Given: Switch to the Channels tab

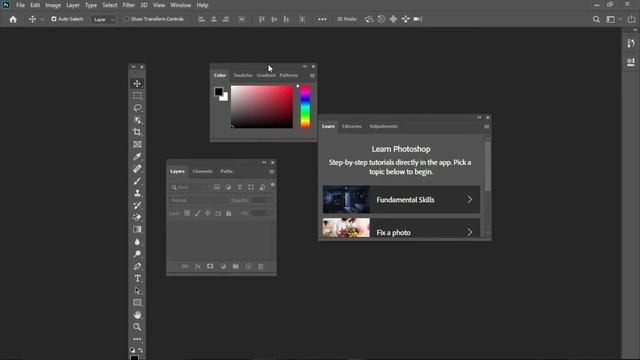Looking at the screenshot, I should point(202,171).
